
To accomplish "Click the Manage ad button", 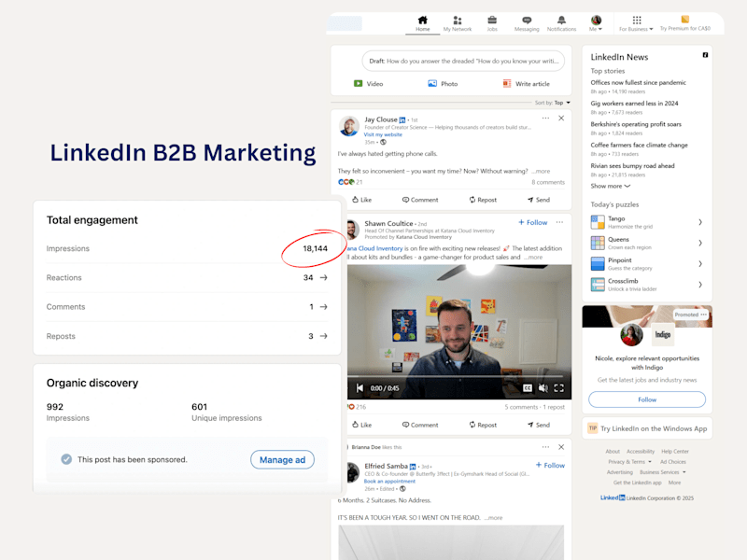I will (282, 459).
